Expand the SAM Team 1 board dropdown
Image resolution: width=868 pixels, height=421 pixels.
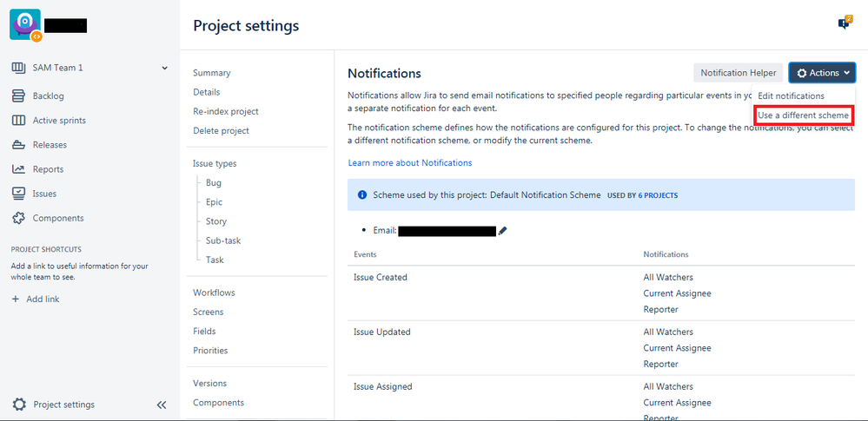pyautogui.click(x=164, y=68)
